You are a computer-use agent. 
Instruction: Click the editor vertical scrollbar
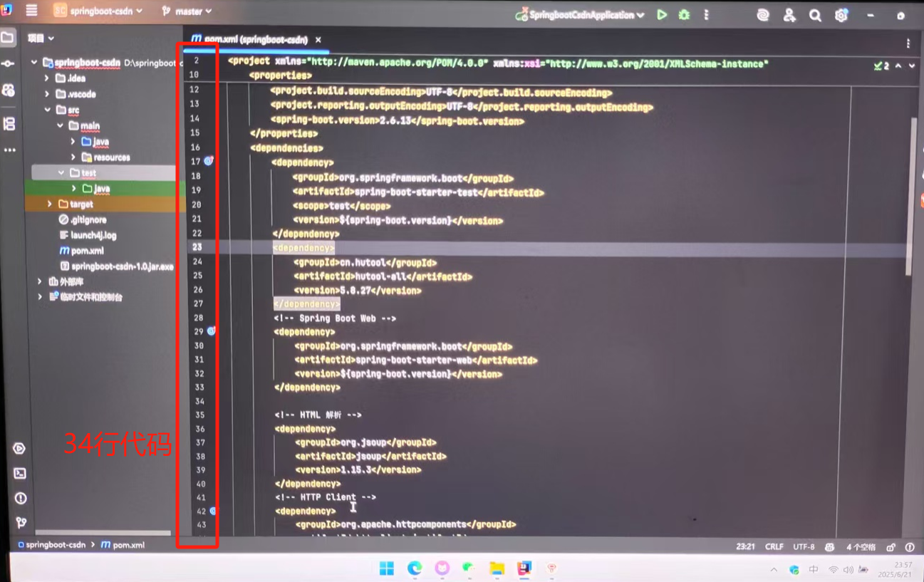point(911,196)
